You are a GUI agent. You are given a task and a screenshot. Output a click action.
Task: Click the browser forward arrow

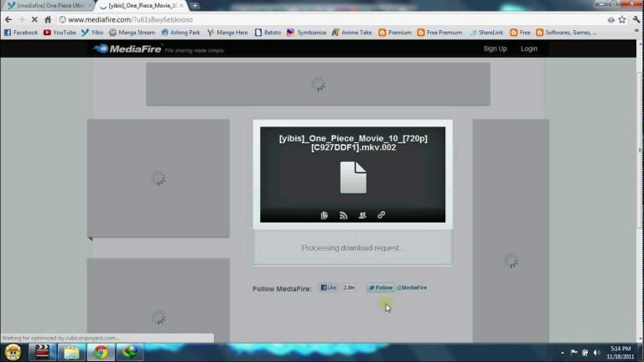click(x=21, y=19)
